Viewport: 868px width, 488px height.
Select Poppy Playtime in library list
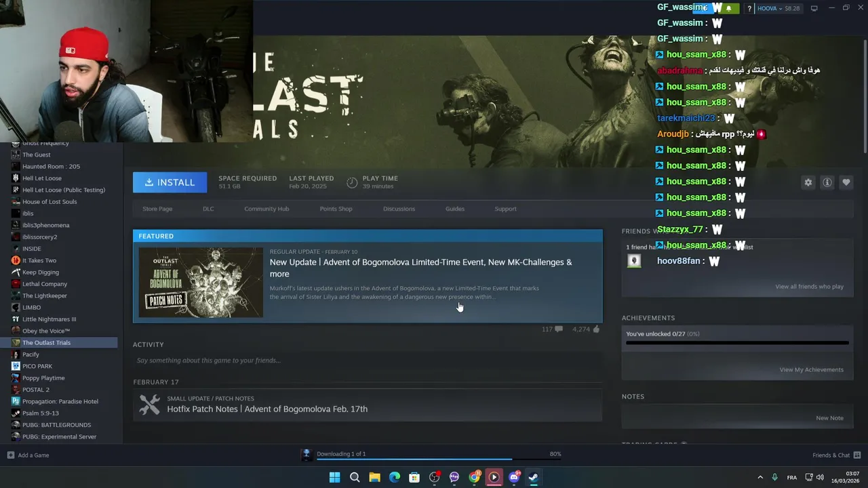[43, 378]
